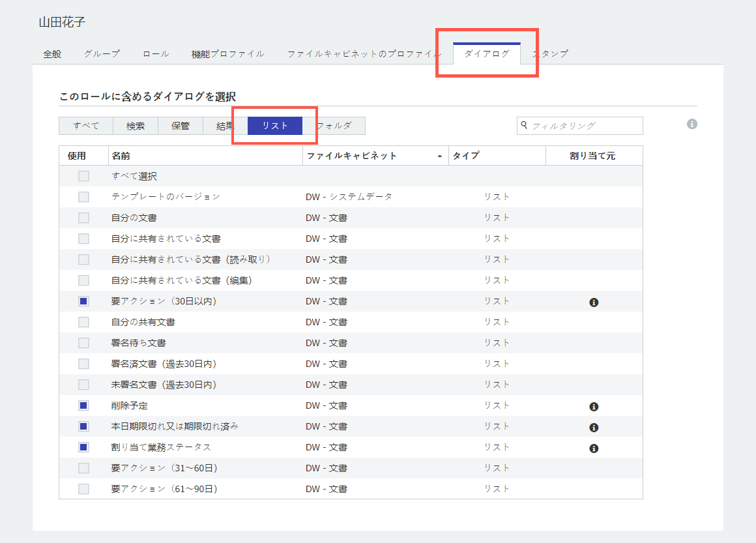Screen dimensions: 756x543
Task: Sort by 使用 column header
Action: [x=84, y=156]
